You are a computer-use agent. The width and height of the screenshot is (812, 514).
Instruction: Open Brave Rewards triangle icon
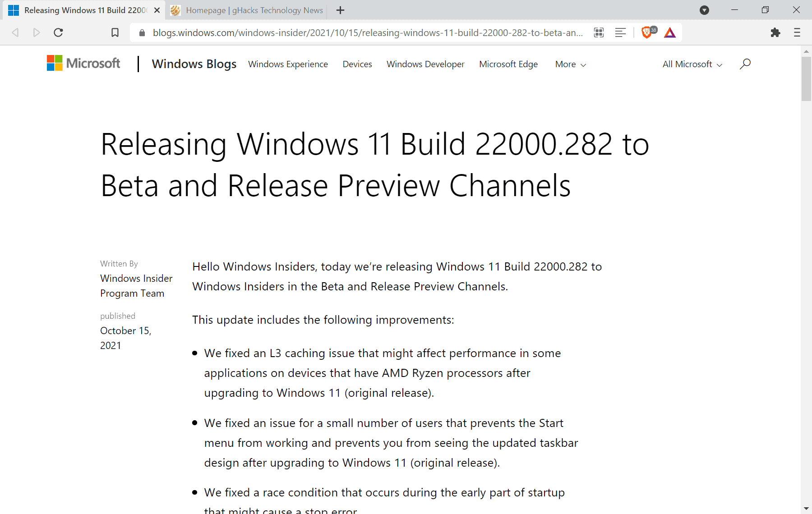coord(669,32)
